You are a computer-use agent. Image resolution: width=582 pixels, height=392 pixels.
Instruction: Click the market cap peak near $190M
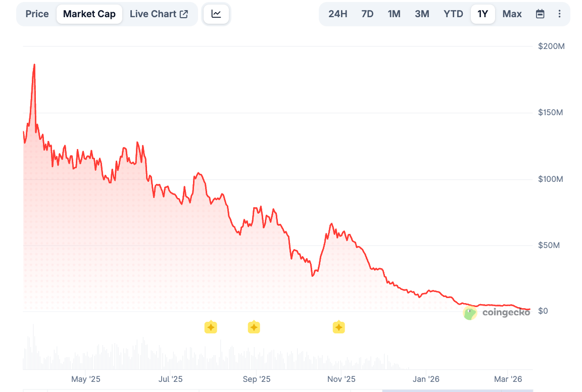point(34,65)
